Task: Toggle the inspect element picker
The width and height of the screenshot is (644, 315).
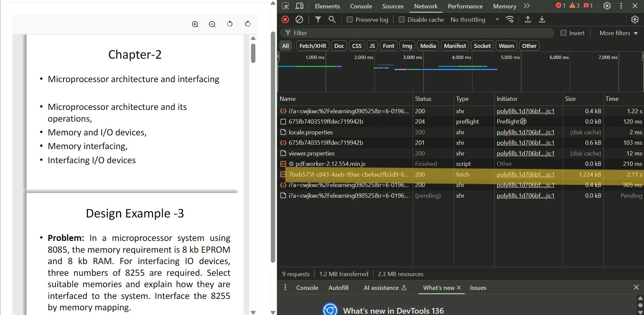Action: point(285,6)
